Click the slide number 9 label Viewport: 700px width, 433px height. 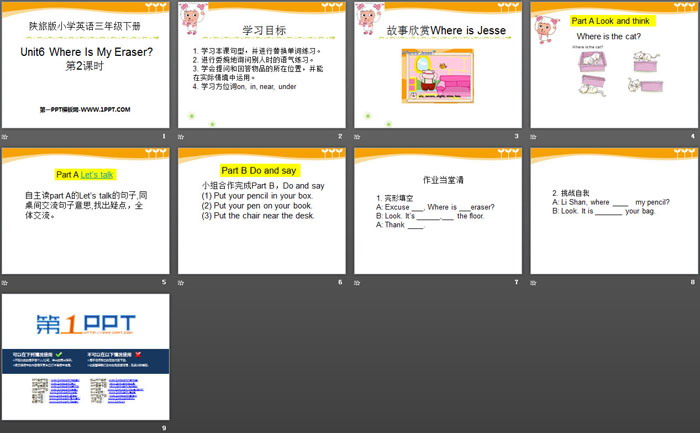tap(163, 428)
